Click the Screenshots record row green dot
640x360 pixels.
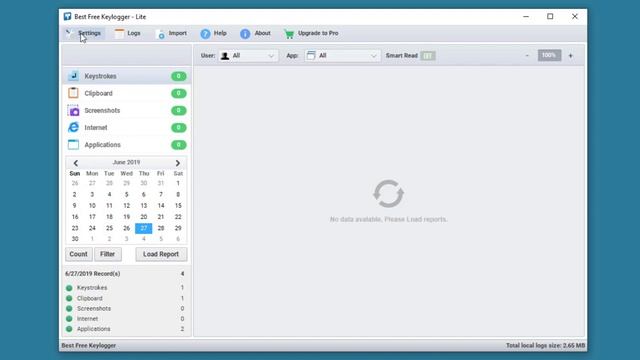69,309
